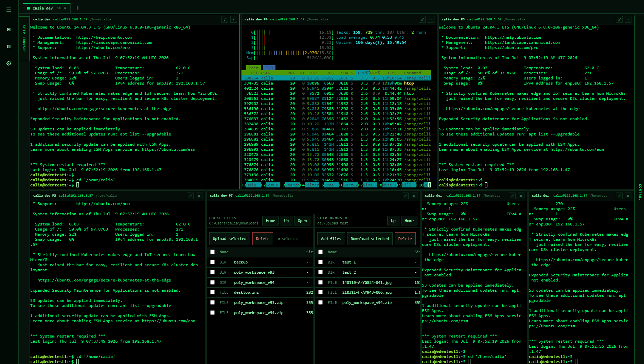644x364 pixels.
Task: Click Download selected button
Action: 370,239
